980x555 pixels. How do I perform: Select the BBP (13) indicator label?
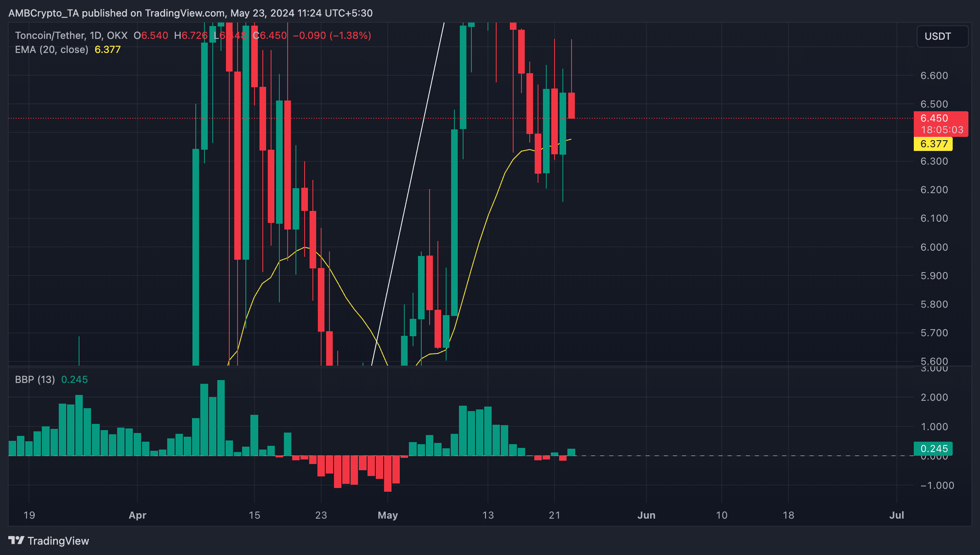(35, 380)
